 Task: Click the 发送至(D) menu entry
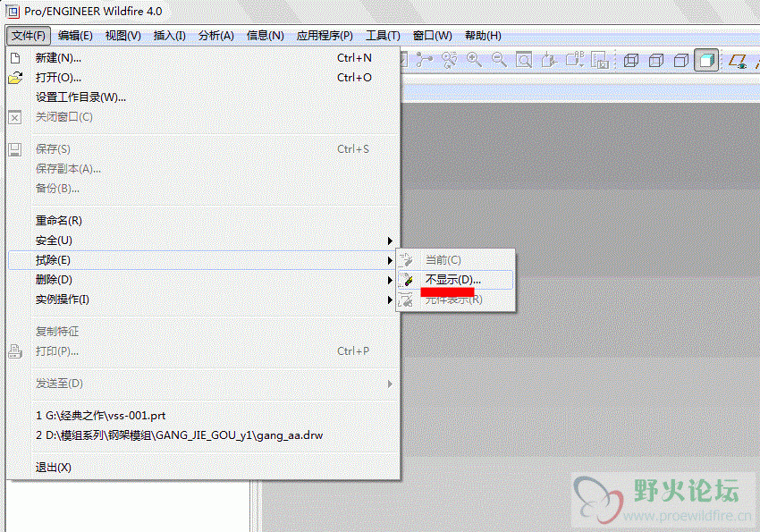(x=204, y=384)
